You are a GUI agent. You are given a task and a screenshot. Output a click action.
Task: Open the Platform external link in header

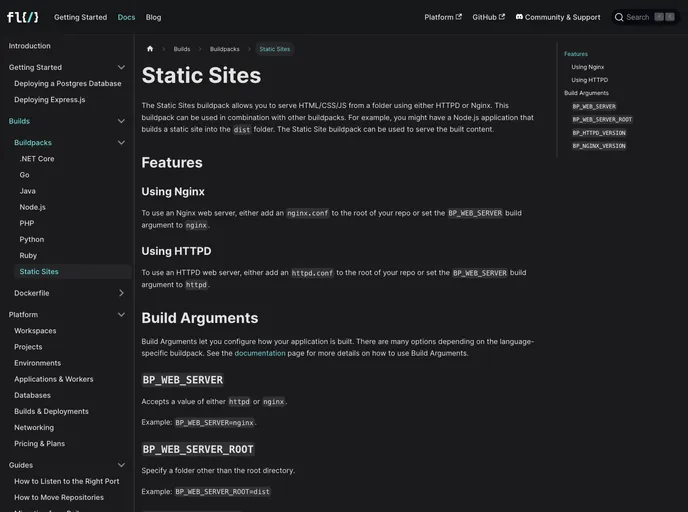[443, 17]
